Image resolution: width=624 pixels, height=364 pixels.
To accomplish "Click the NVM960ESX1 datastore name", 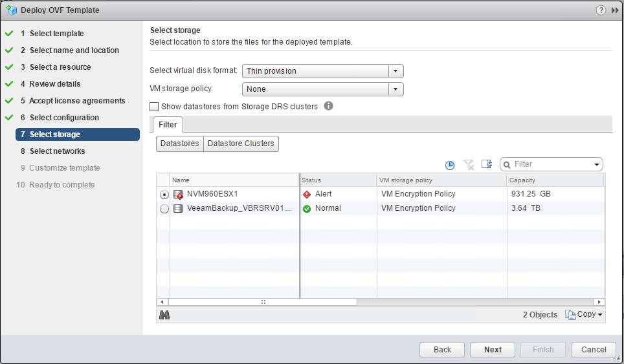I will click(212, 194).
